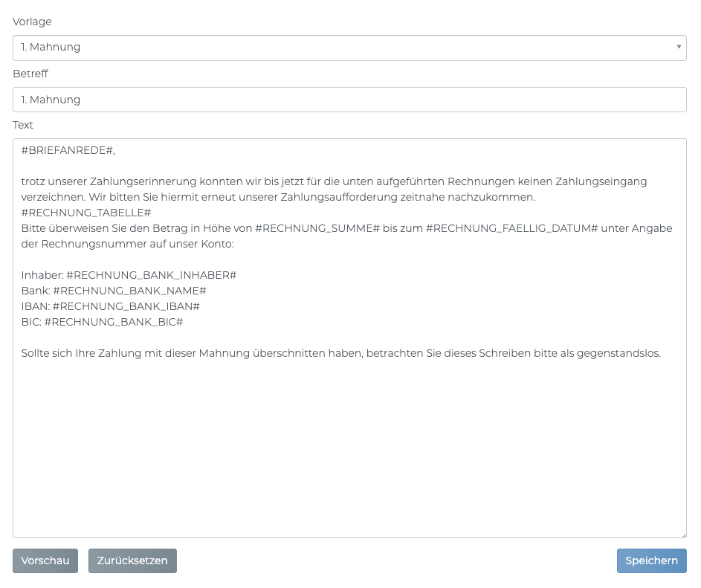Click the #RECHNUNG_BANK_INHABER# placeholder
This screenshot has width=701, height=588.
tap(151, 275)
